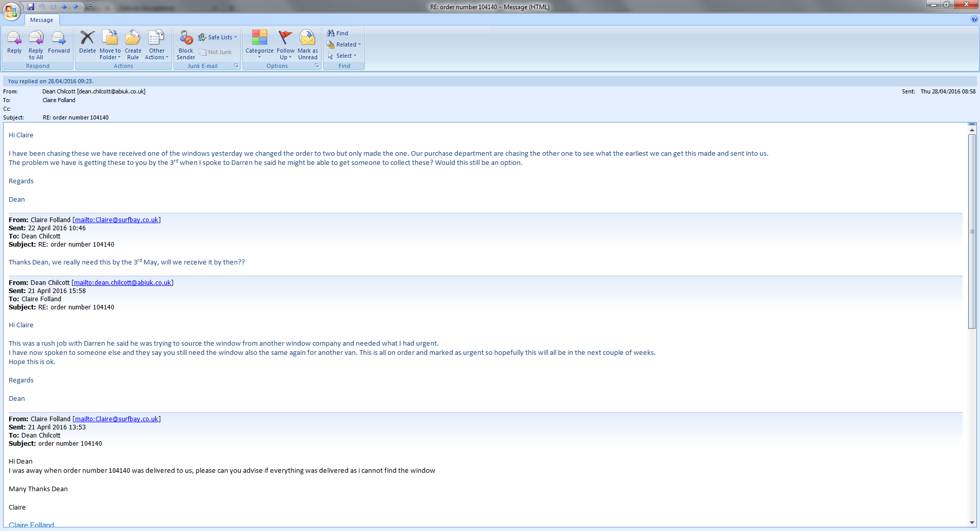Image resolution: width=980 pixels, height=531 pixels.
Task: Save using Quick Access toolbar icon
Action: [x=31, y=7]
